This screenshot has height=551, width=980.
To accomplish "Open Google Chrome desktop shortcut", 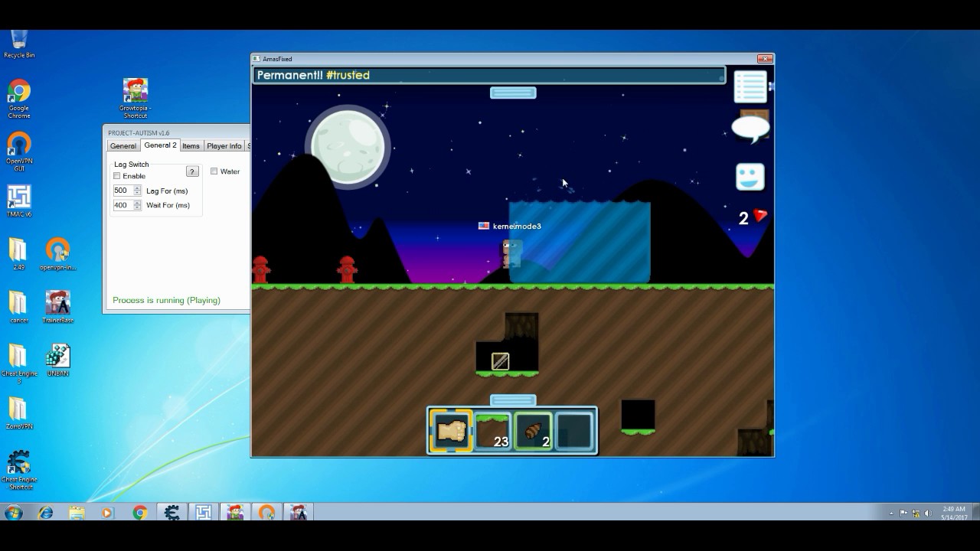I will tap(19, 99).
